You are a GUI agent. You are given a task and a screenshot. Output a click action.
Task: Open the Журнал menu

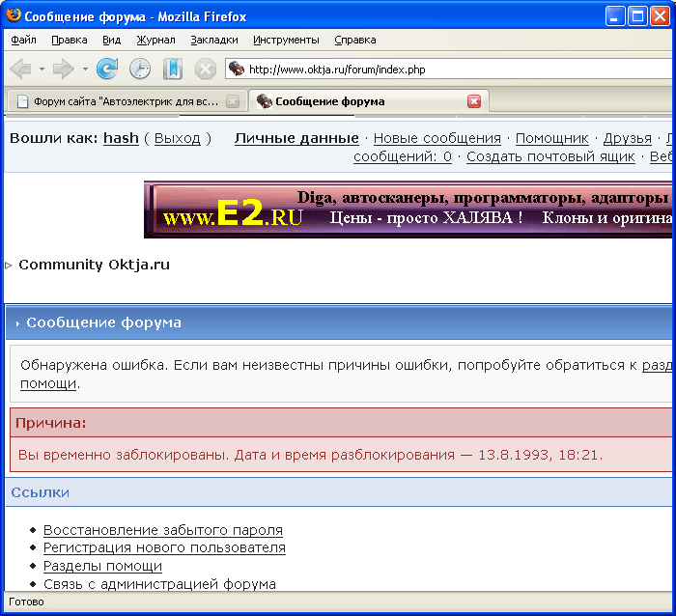(x=156, y=41)
